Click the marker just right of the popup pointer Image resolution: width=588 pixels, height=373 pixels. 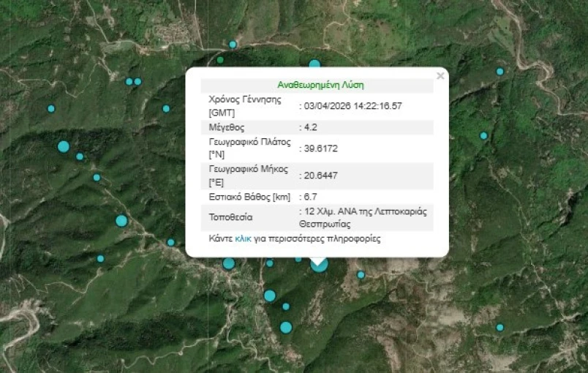click(361, 275)
